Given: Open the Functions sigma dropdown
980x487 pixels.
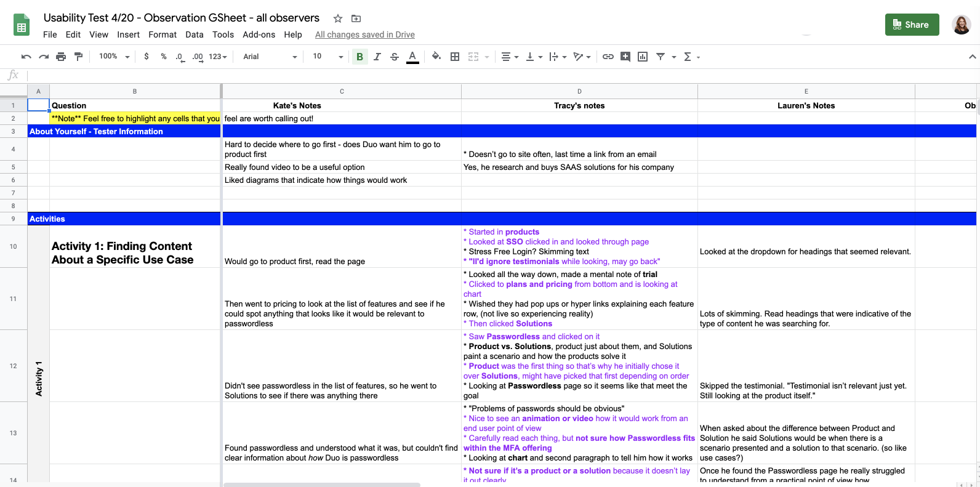Looking at the screenshot, I should pos(692,57).
